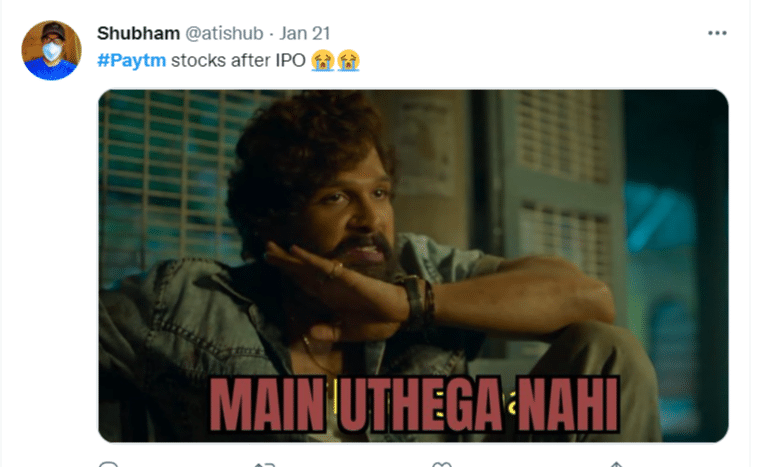This screenshot has width=767, height=467.
Task: Open Shubham's profile avatar picture
Action: [51, 50]
